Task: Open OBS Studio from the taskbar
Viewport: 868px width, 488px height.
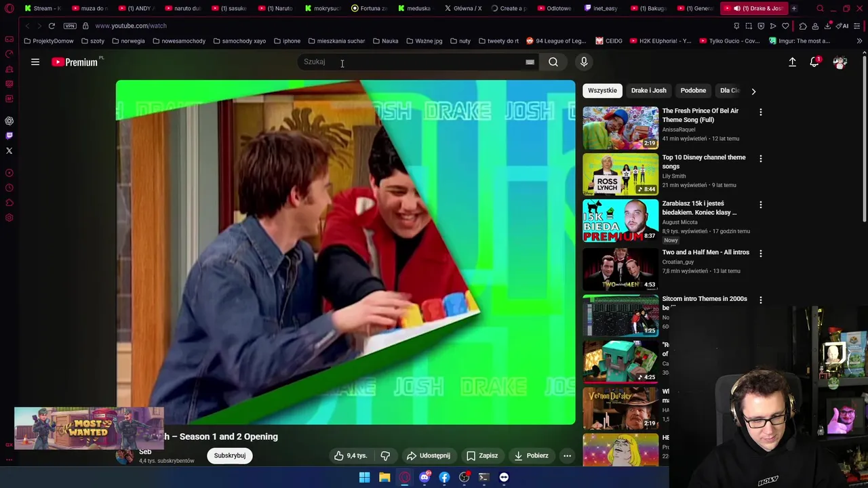Action: [x=464, y=477]
